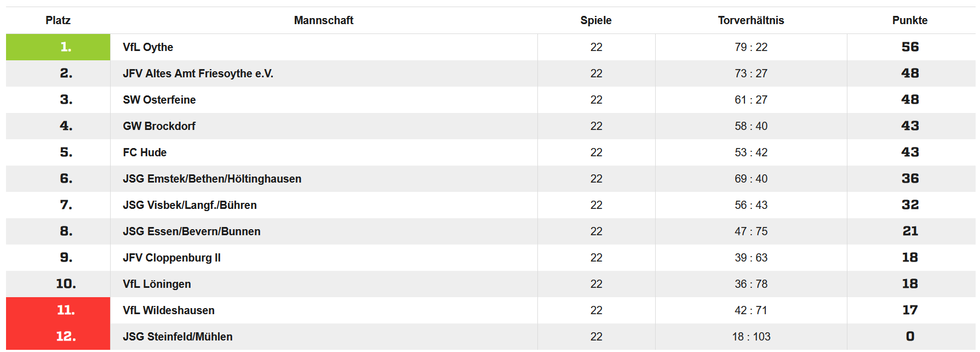The height and width of the screenshot is (352, 980).
Task: Click the red 12th-place rank cell
Action: [x=58, y=337]
